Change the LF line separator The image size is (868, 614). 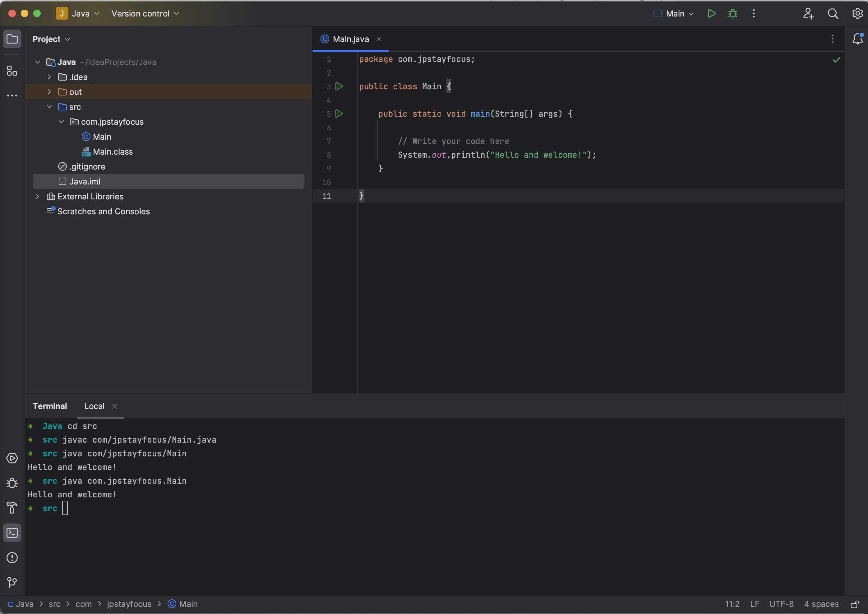(755, 604)
